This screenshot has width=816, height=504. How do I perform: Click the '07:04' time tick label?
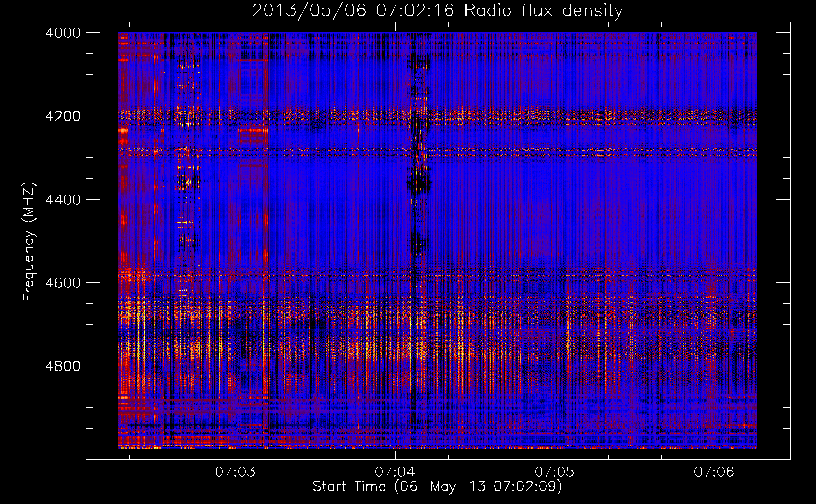tap(395, 472)
